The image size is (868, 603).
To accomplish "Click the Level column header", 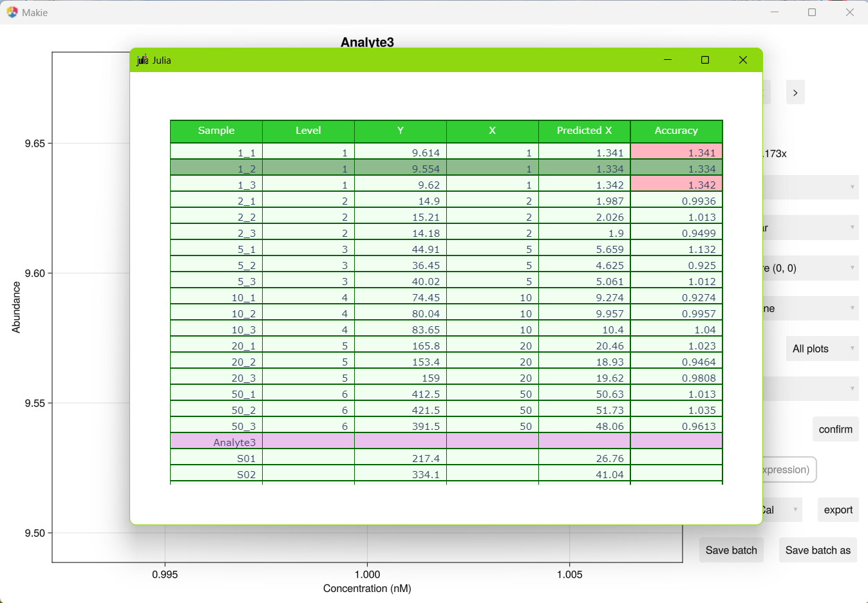I will click(x=308, y=131).
